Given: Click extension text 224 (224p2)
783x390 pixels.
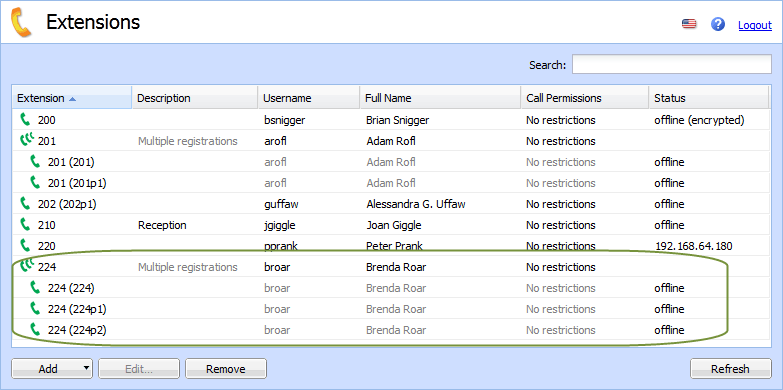Looking at the screenshot, I should click(x=77, y=330).
